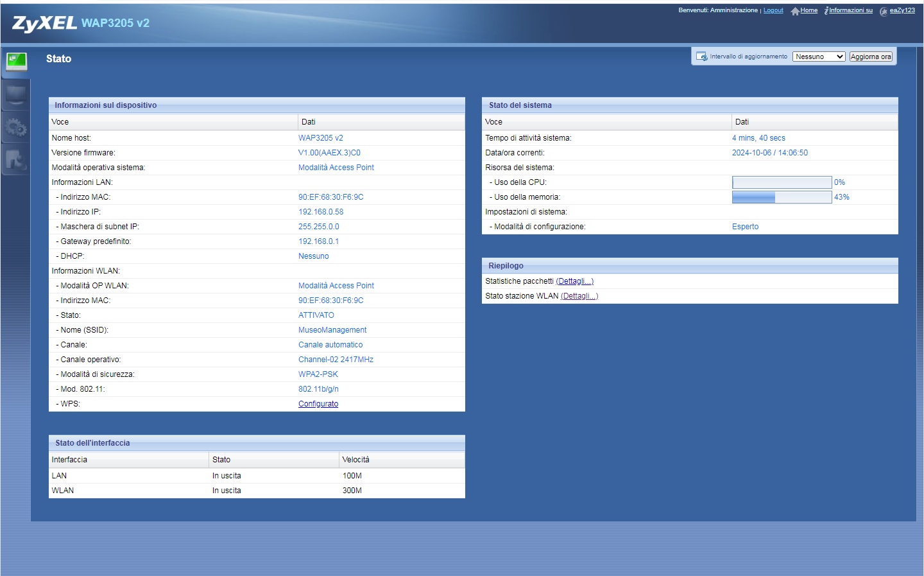This screenshot has width=924, height=576.
Task: Click the Aggiorna ora button
Action: pyautogui.click(x=871, y=57)
